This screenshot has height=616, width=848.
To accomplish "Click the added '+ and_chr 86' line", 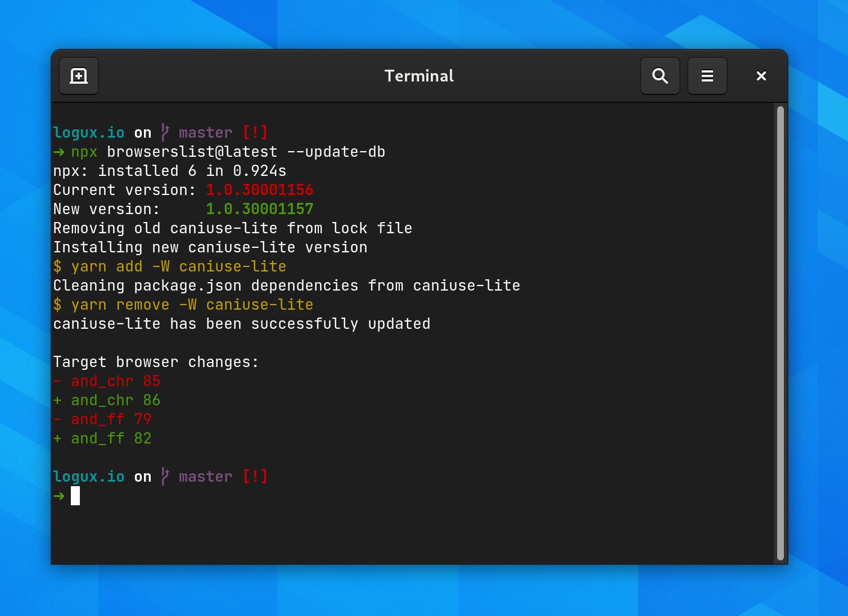I will (x=107, y=400).
